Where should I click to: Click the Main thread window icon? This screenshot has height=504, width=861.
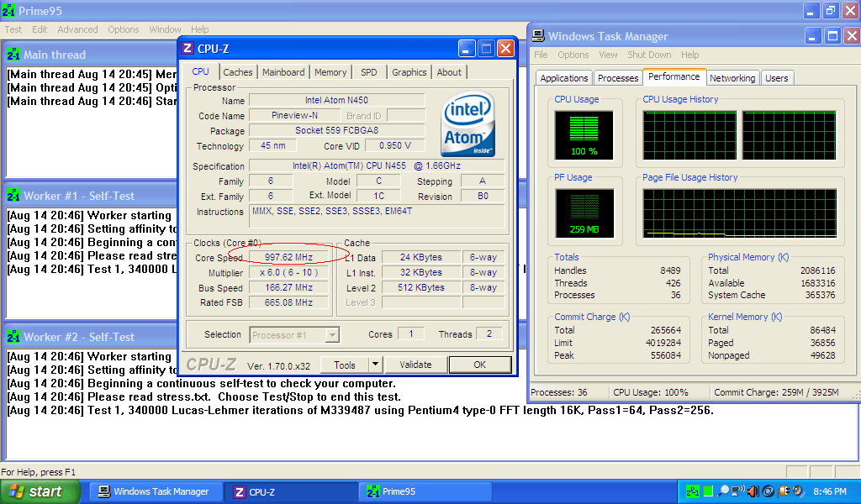(x=13, y=55)
